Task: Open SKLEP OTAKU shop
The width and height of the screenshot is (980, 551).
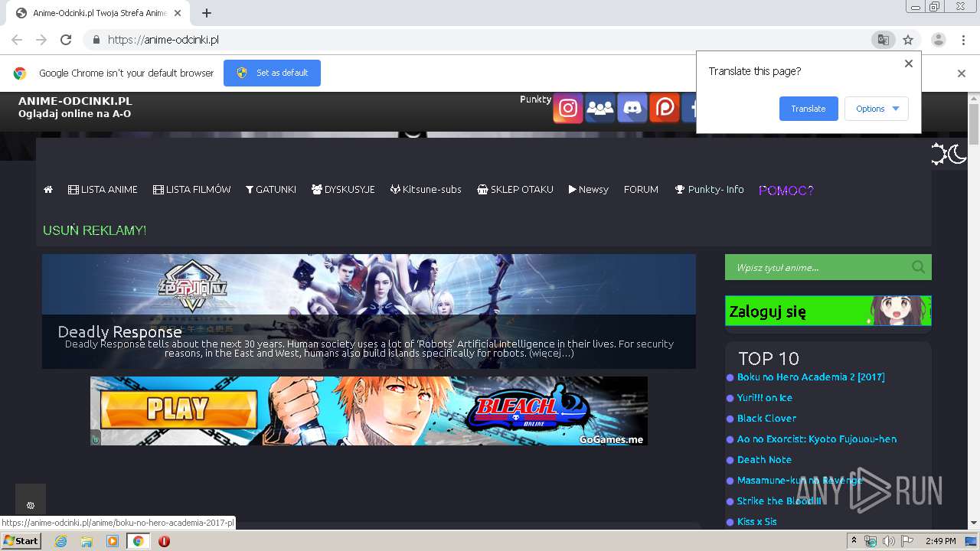Action: tap(515, 190)
